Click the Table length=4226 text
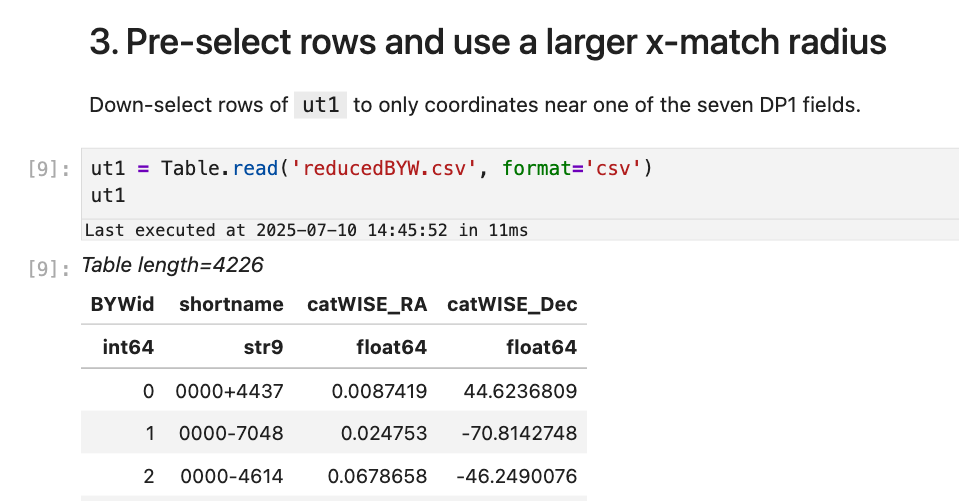The image size is (959, 501). [x=172, y=265]
